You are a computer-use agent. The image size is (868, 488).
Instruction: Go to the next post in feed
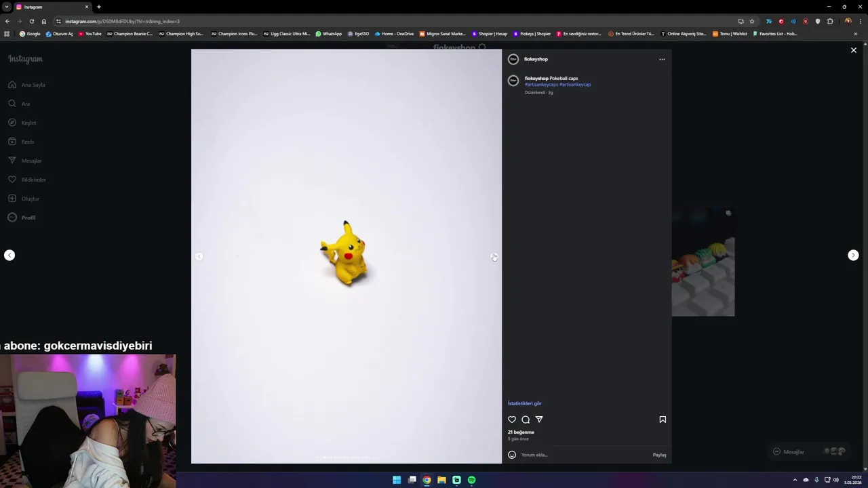[853, 256]
